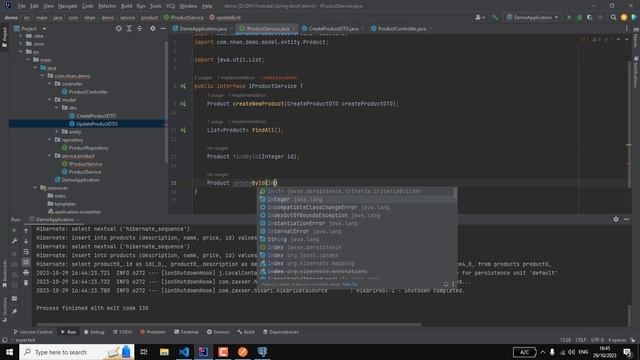The height and width of the screenshot is (360, 640).
Task: Expand the .mvn folder in tree
Action: (21, 44)
